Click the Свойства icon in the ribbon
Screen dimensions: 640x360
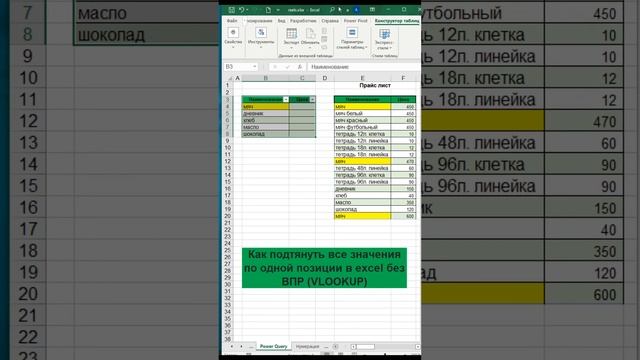point(233,33)
